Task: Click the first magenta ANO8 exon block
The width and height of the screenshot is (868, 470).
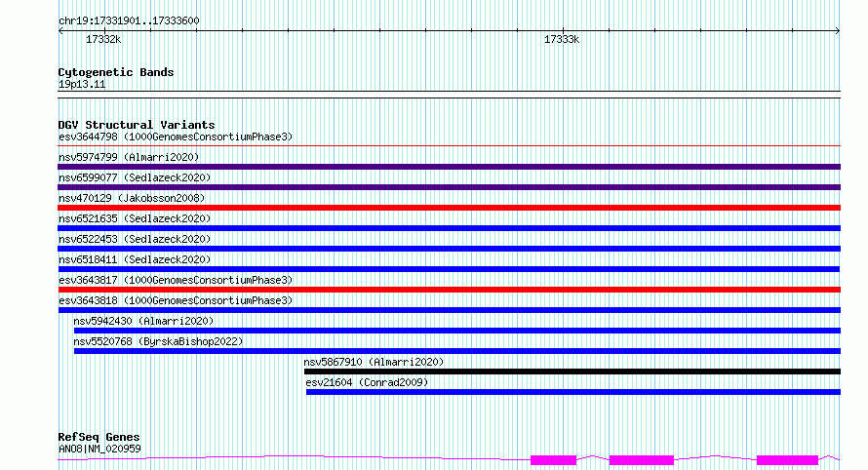Action: point(554,460)
